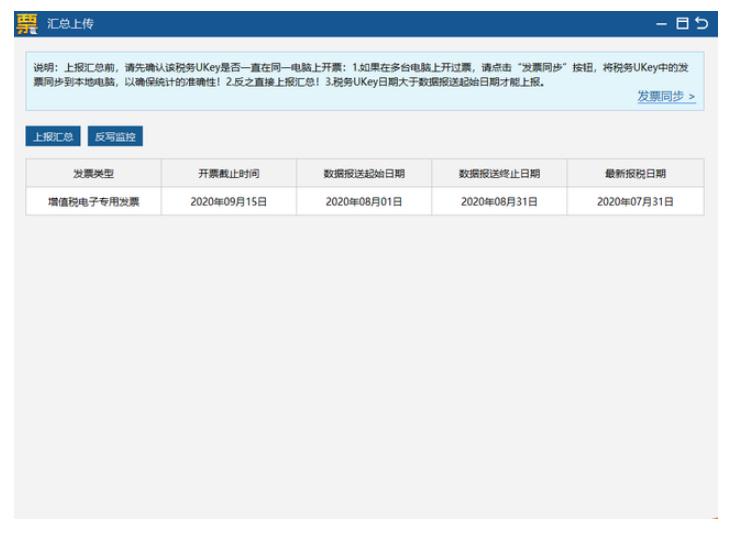Open the 发票同步 link

(x=666, y=100)
